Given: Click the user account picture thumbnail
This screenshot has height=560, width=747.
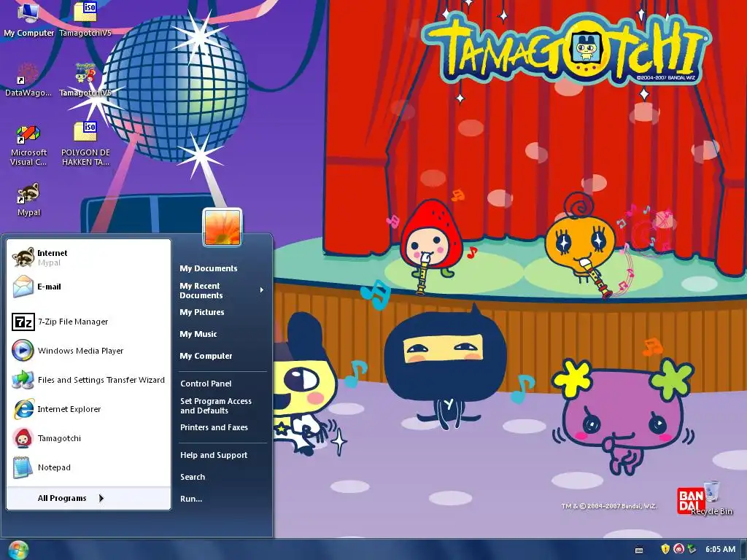Looking at the screenshot, I should click(222, 227).
